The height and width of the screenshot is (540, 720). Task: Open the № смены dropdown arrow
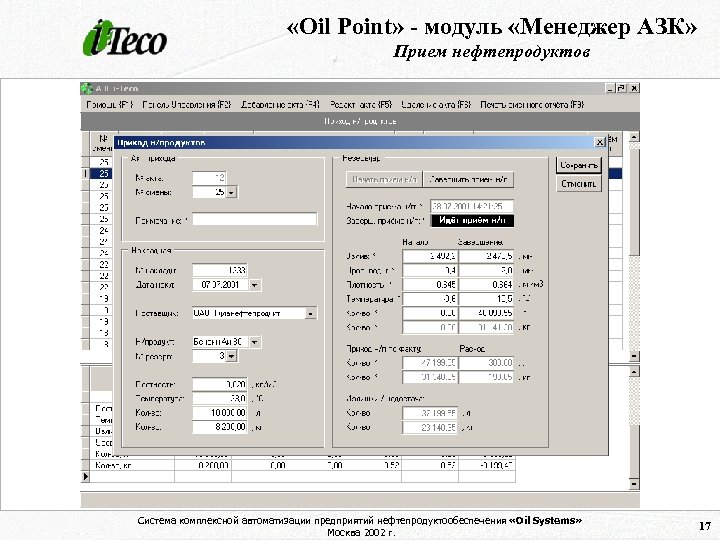pyautogui.click(x=231, y=192)
